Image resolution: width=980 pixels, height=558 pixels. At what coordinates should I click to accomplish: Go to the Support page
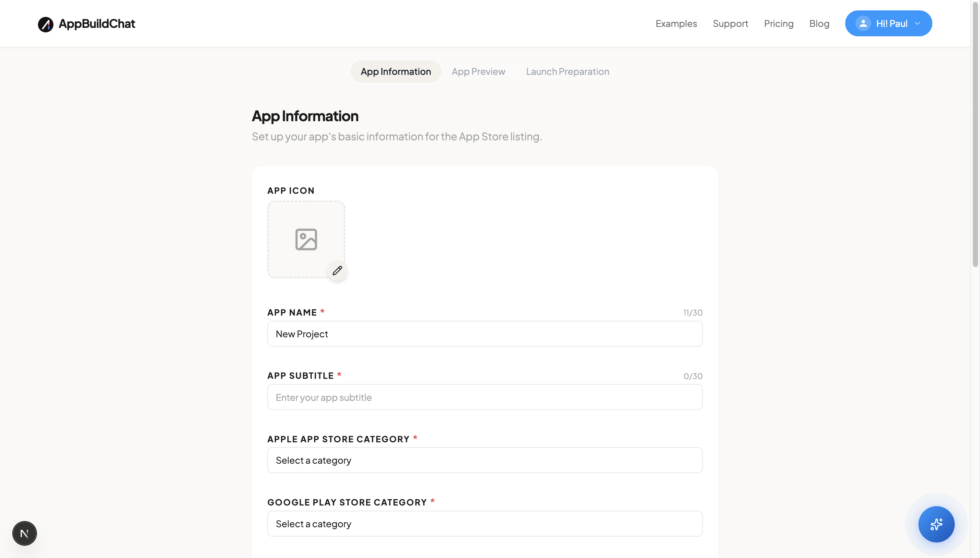pyautogui.click(x=730, y=24)
